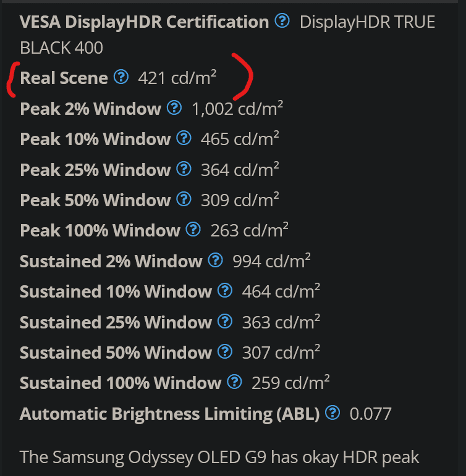
Task: Click Peak 100% Window help icon
Action: [193, 230]
